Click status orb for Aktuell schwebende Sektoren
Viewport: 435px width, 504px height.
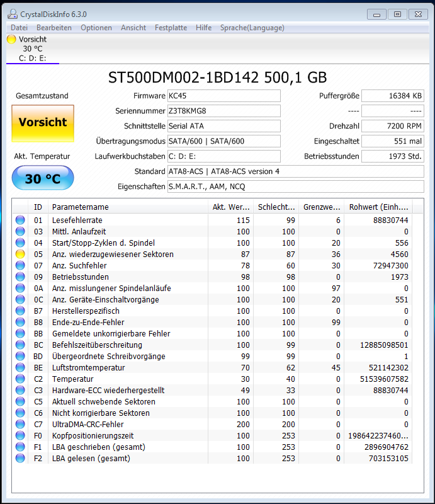pyautogui.click(x=20, y=401)
